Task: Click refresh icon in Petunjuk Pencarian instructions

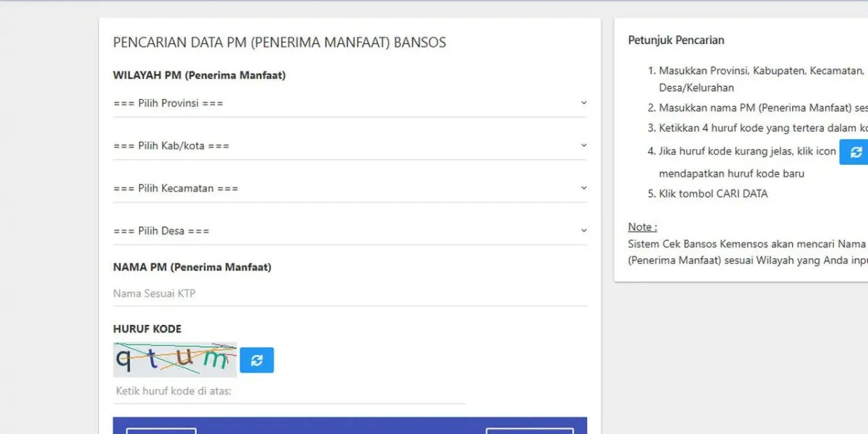Action: (855, 152)
